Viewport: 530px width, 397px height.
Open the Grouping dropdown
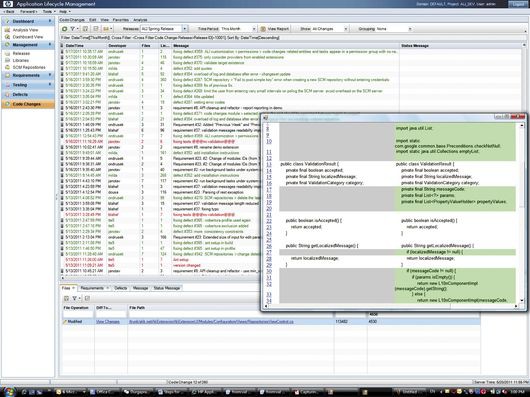click(410, 29)
